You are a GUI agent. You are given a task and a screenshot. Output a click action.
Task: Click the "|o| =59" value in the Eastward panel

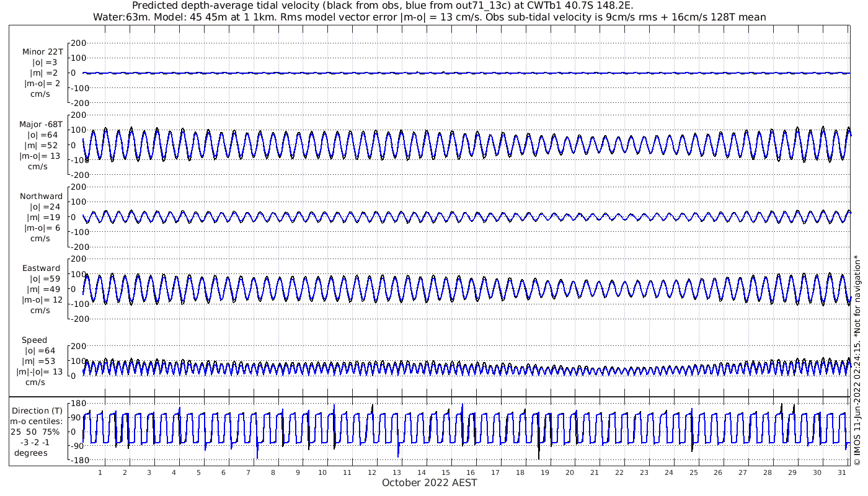click(45, 278)
